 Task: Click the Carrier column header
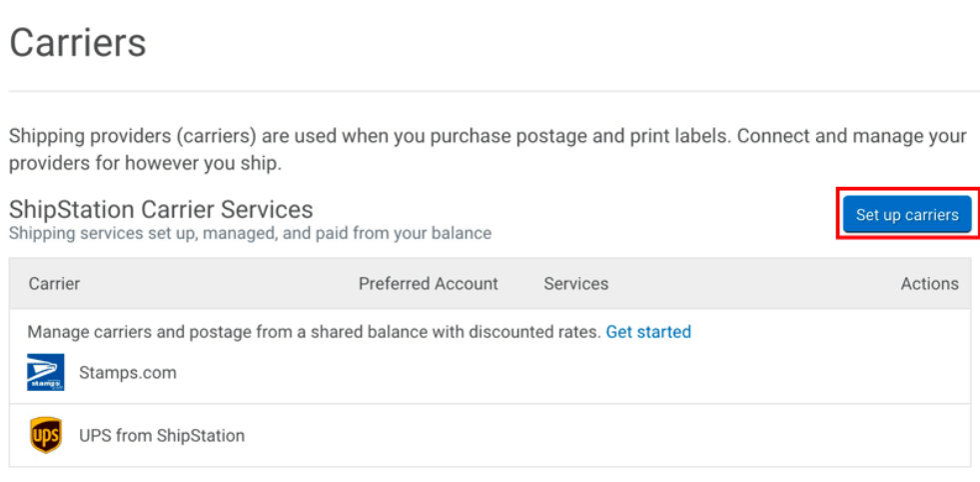coord(54,284)
